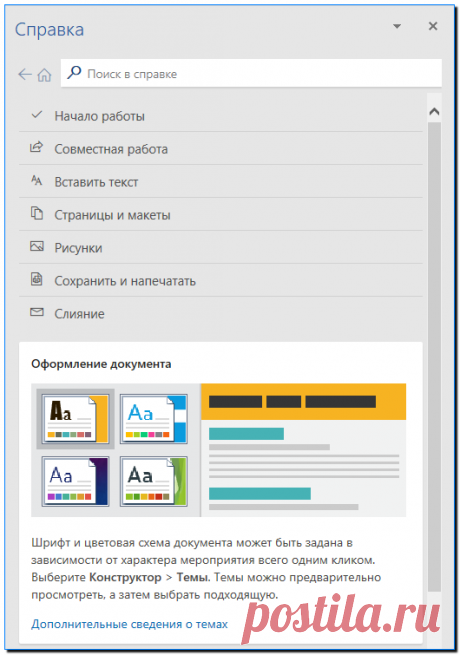Click the search magnifier icon
This screenshot has width=460, height=655.
pyautogui.click(x=74, y=73)
